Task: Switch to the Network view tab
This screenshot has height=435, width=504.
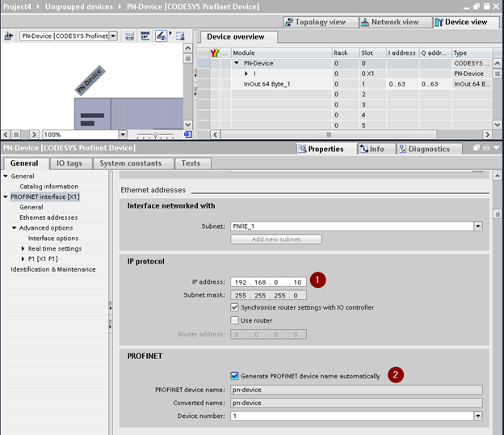Action: (395, 22)
